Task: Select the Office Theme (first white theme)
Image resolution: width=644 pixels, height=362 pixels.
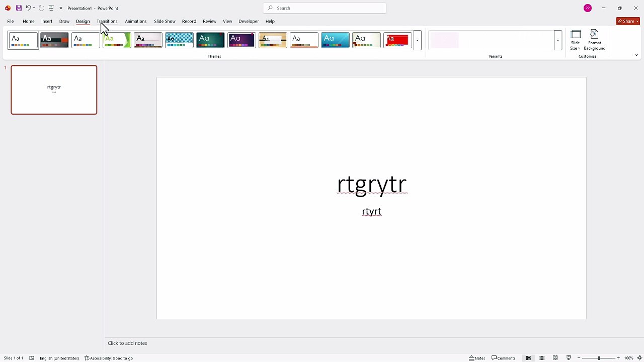Action: [x=23, y=40]
